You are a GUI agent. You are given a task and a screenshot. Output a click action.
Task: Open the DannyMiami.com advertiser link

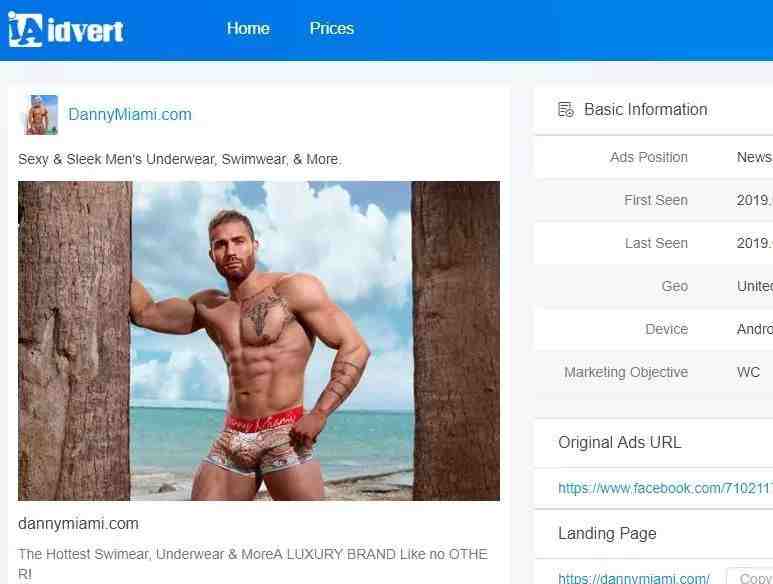(130, 114)
